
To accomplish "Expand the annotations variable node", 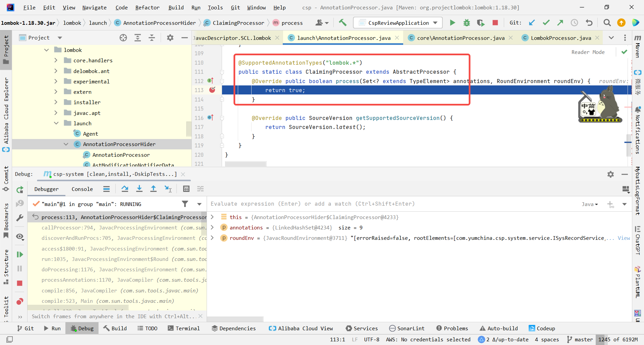I will (x=212, y=227).
